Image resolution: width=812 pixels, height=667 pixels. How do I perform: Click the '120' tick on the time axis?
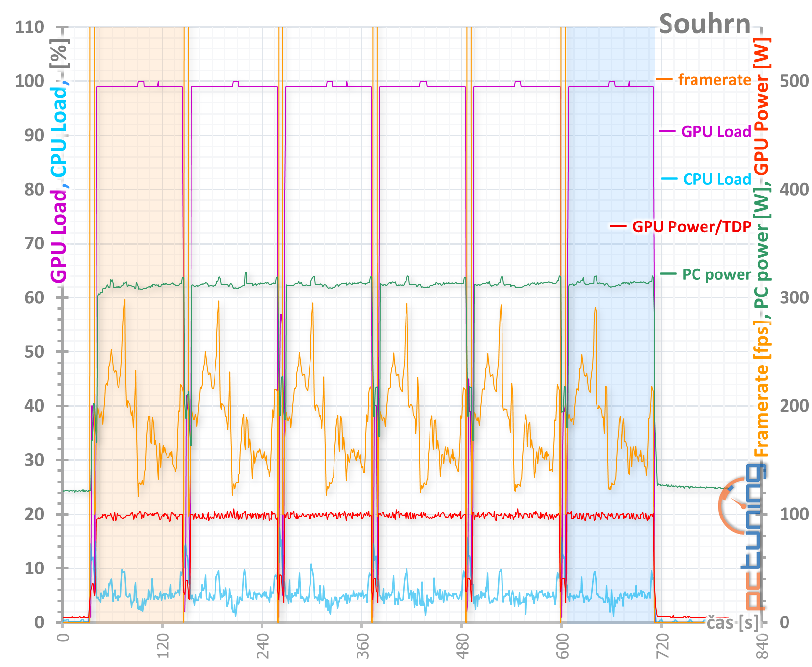tap(163, 646)
